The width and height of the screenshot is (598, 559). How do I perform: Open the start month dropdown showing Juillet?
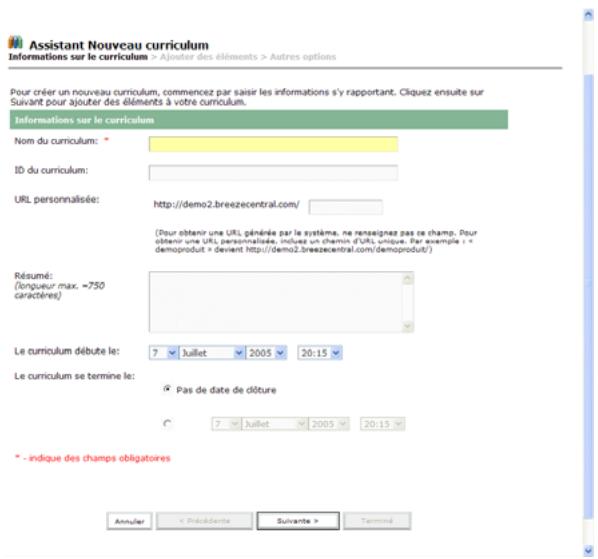tap(212, 353)
